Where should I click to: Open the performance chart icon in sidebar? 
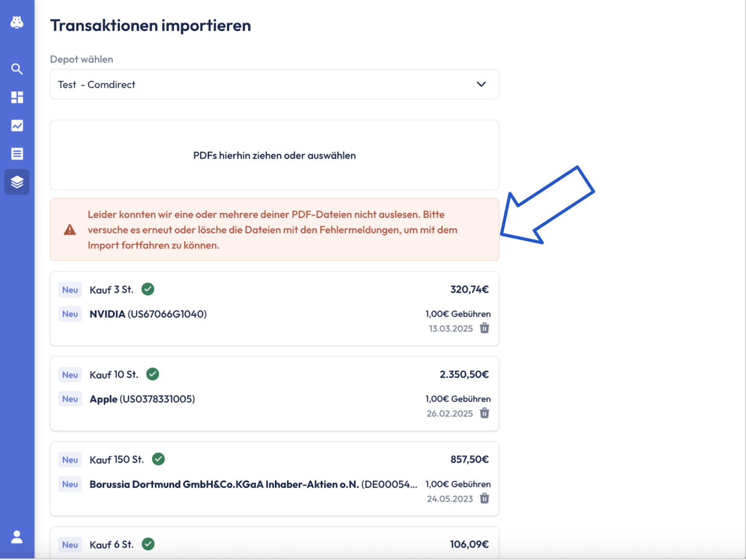point(17,125)
